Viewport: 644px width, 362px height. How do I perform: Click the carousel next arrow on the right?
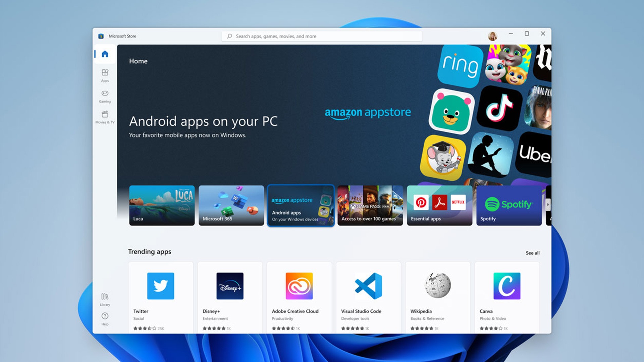pos(548,204)
